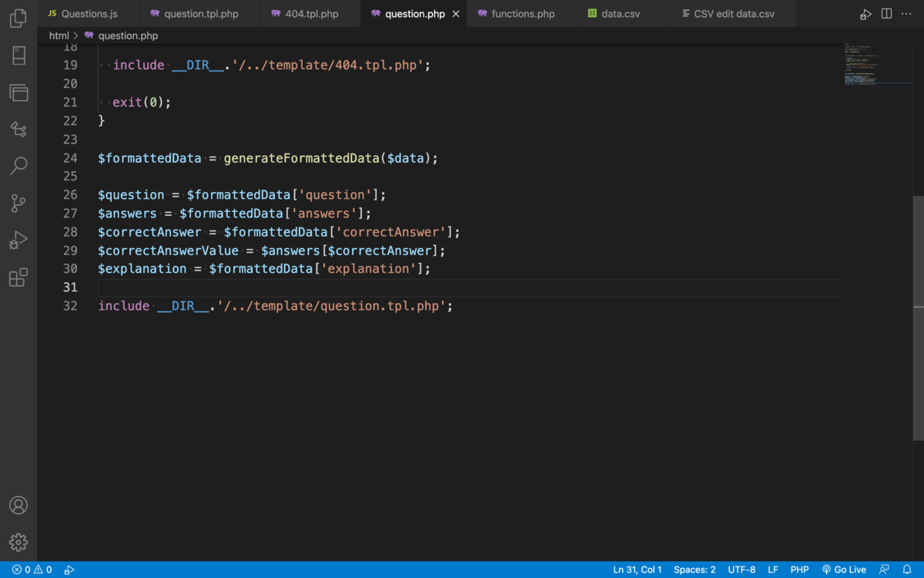The width and height of the screenshot is (924, 578).
Task: Click generateFormattedData function call
Action: click(x=302, y=158)
